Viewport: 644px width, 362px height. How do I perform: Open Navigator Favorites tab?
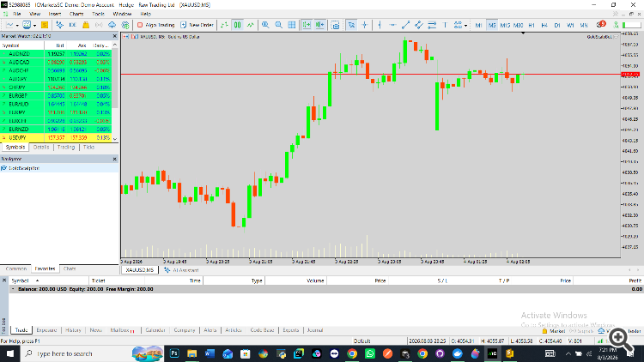click(45, 268)
